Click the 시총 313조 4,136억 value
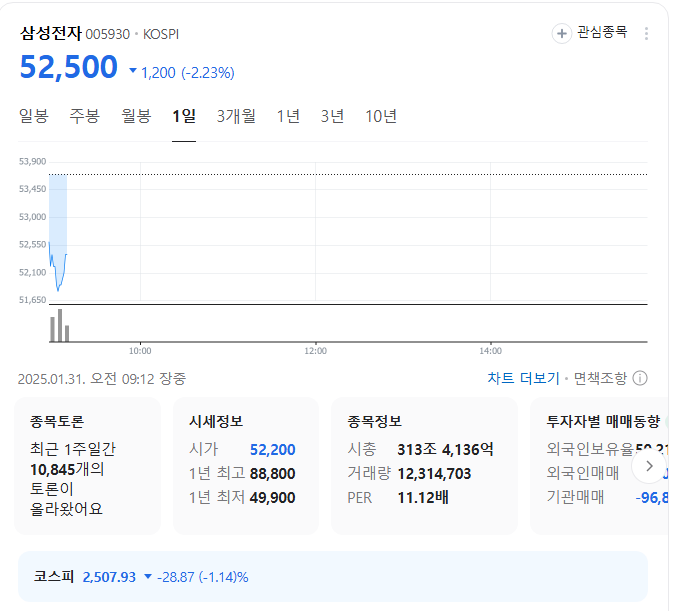 point(445,450)
